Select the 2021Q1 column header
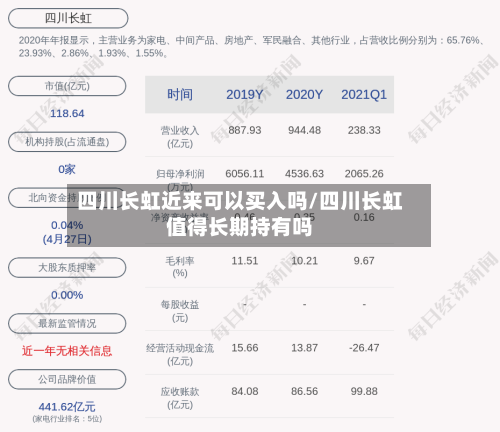The image size is (500, 432). point(364,95)
